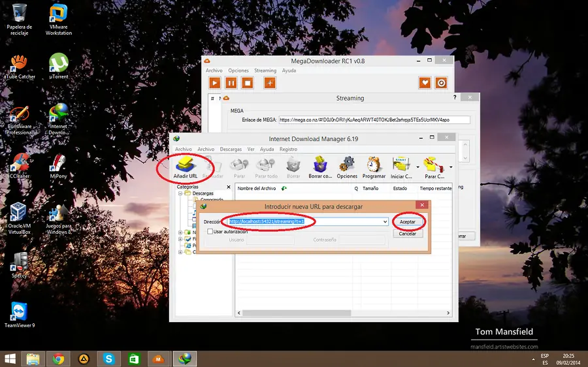588x367 pixels.
Task: Click the Añadir URL toolbar icon
Action: tap(186, 168)
